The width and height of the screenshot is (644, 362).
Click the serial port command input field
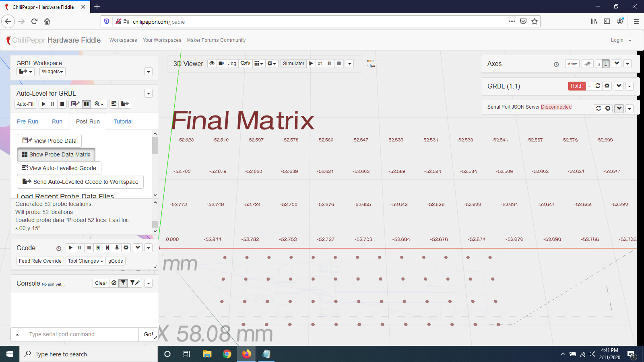(81, 334)
